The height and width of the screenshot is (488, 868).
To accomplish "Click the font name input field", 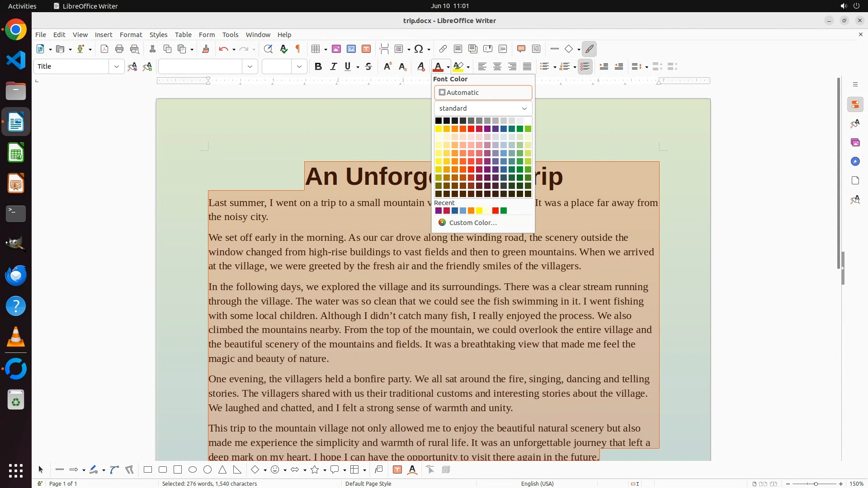I will click(x=200, y=67).
